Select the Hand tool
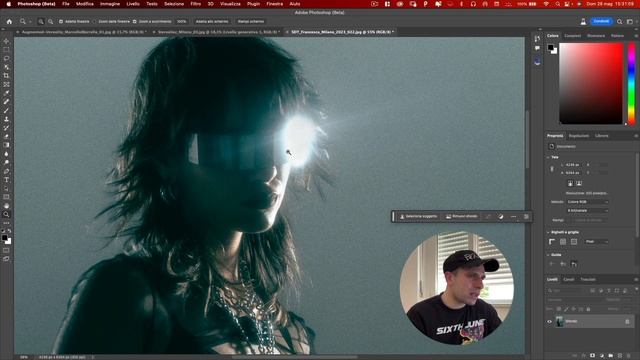This screenshot has width=640, height=360. (6, 206)
